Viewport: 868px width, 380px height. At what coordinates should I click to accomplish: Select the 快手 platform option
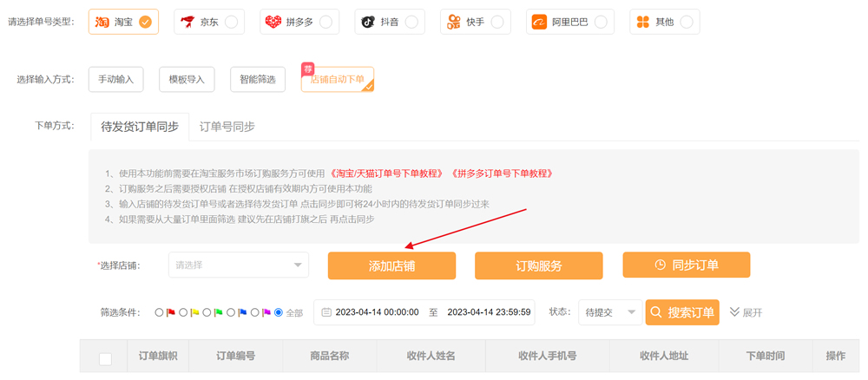475,22
